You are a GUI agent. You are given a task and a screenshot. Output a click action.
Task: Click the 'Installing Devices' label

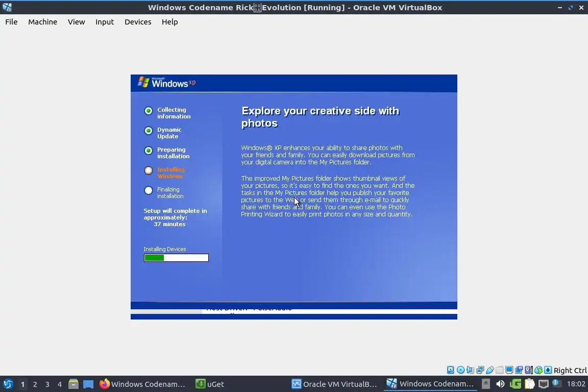tap(165, 249)
